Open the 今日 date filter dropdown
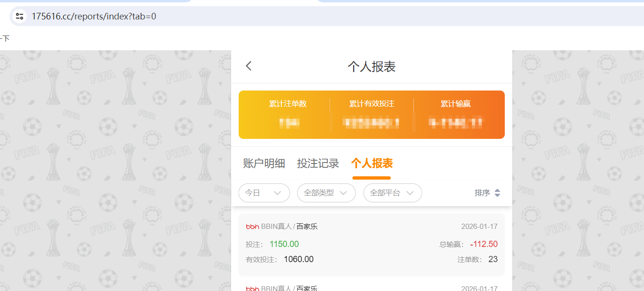This screenshot has width=644, height=291. [x=264, y=193]
